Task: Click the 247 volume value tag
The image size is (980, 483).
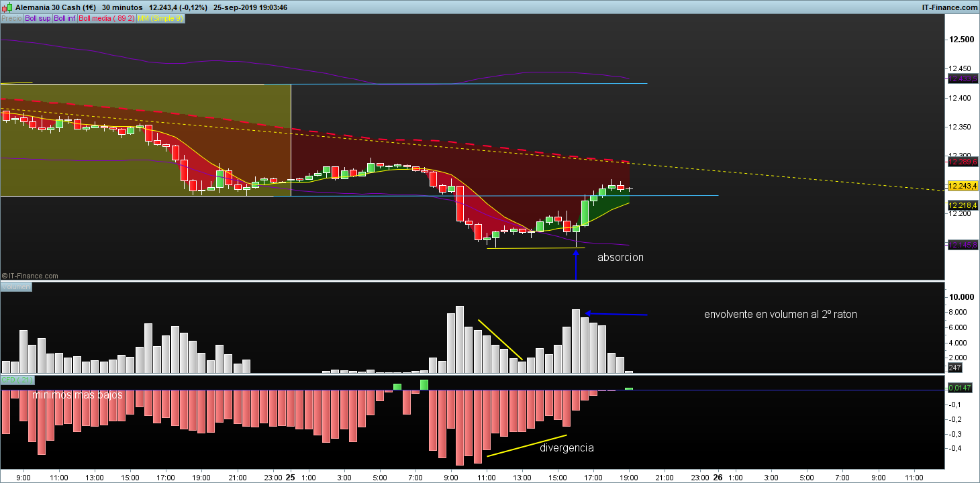Action: [x=955, y=368]
